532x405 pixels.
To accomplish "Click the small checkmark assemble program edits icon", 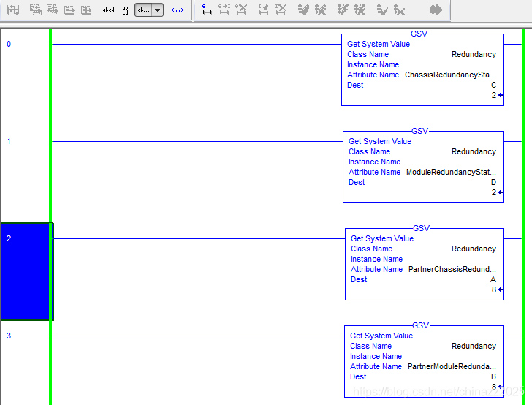I will [x=382, y=10].
